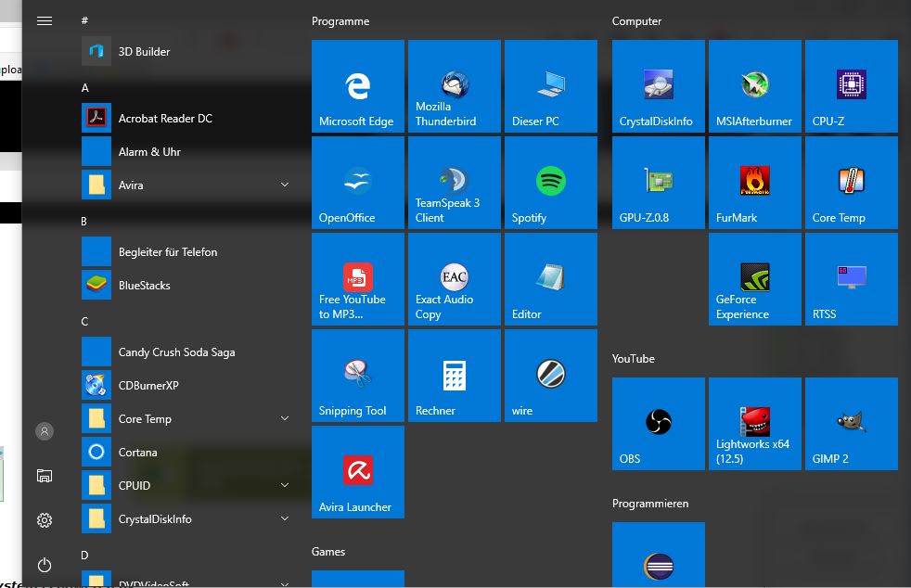Open Alarm & Uhr app
911x588 pixels.
point(187,152)
